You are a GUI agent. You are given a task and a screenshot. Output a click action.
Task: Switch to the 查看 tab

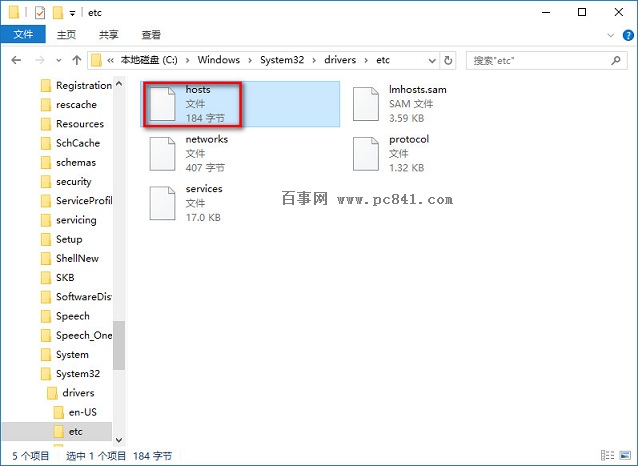coord(151,35)
